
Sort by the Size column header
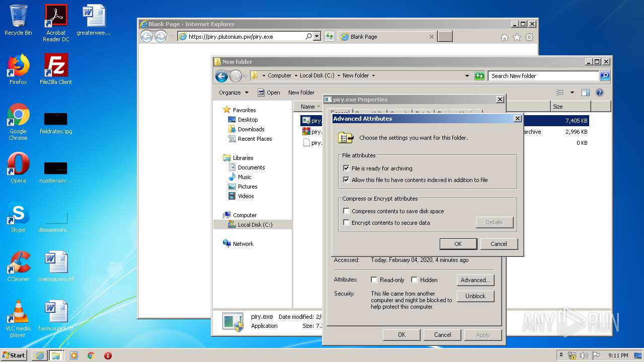570,107
